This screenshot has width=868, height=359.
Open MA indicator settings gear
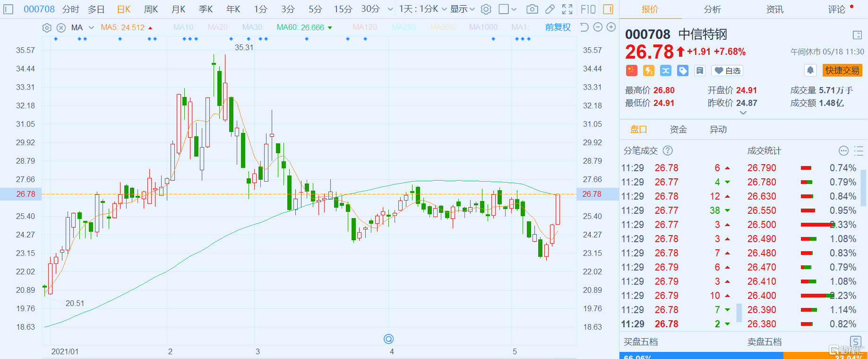[47, 27]
